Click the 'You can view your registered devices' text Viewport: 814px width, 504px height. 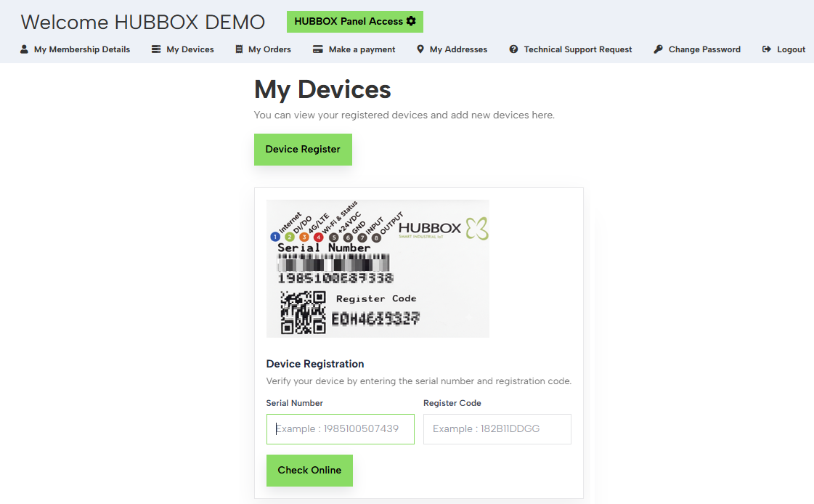(x=404, y=115)
